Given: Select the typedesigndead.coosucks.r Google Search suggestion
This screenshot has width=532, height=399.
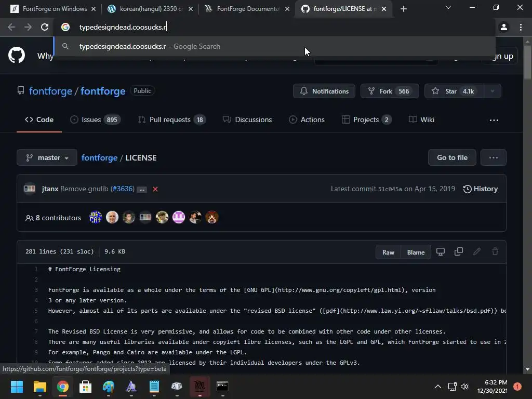Looking at the screenshot, I should (x=274, y=46).
